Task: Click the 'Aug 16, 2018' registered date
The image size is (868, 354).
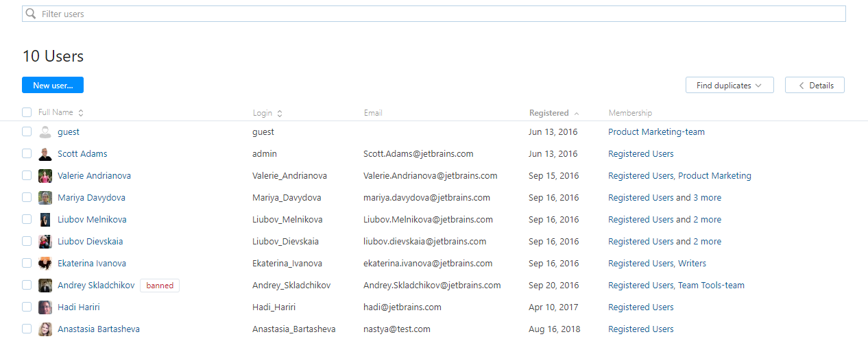Action: click(554, 329)
